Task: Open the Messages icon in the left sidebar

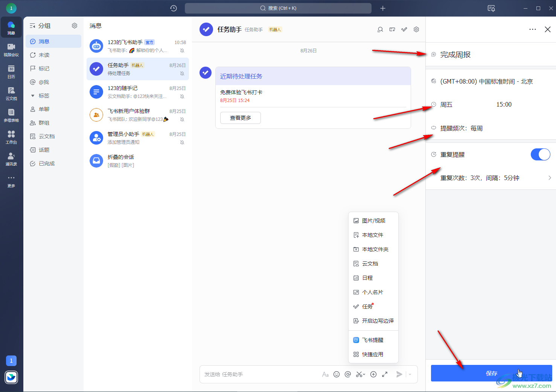Action: (11, 27)
